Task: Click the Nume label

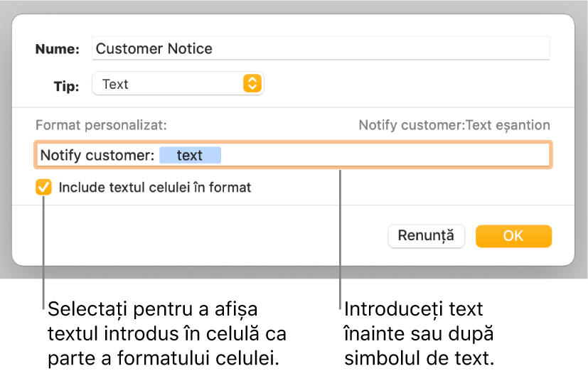Action: point(58,49)
